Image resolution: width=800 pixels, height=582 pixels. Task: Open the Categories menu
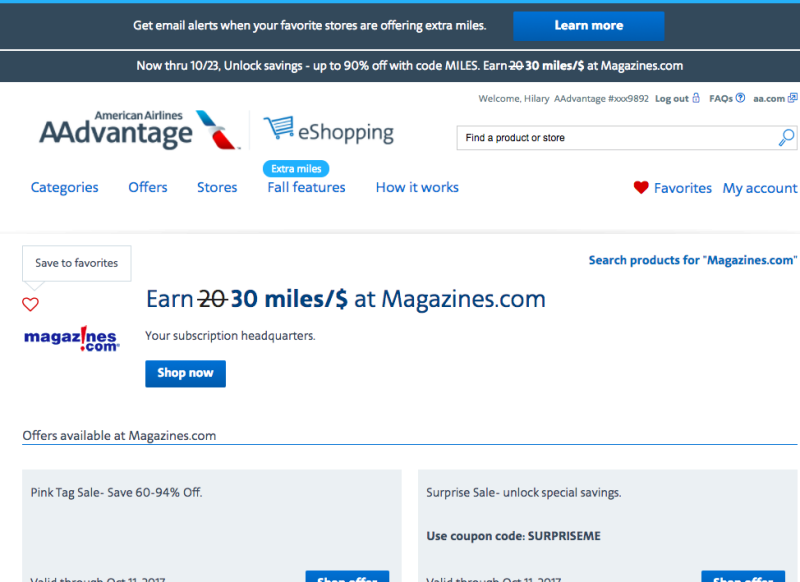pos(64,187)
